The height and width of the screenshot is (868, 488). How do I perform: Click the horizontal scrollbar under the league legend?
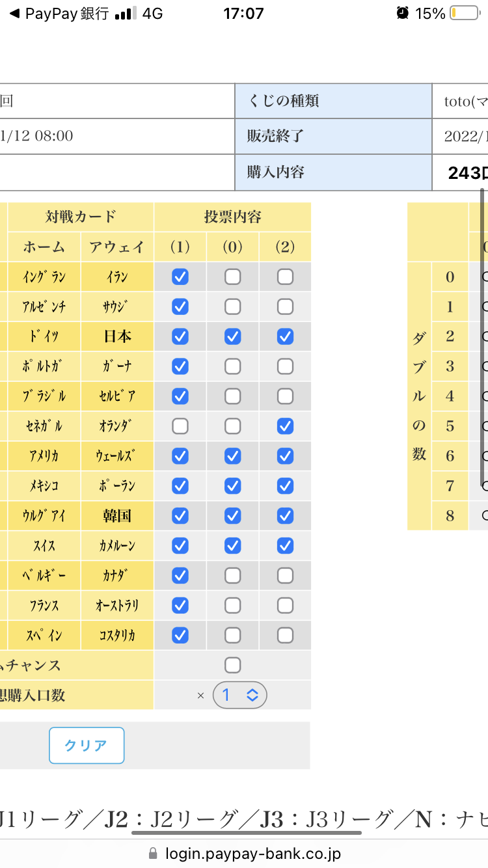(247, 832)
